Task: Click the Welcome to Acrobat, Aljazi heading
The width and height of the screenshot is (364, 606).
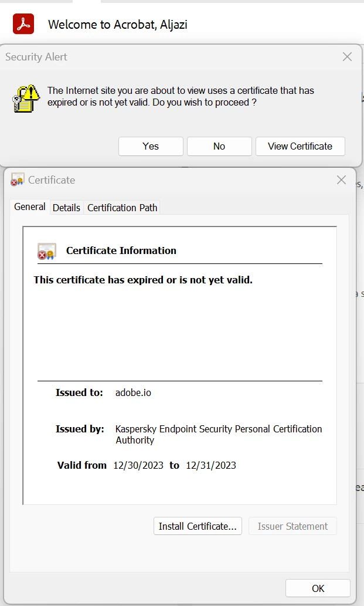Action: pos(118,25)
